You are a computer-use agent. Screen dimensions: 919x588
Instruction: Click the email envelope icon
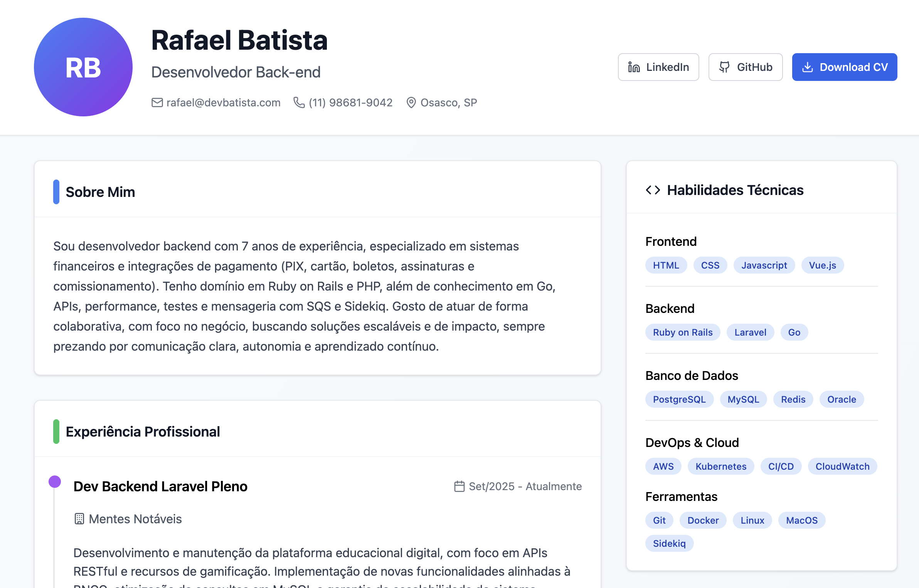pyautogui.click(x=157, y=102)
